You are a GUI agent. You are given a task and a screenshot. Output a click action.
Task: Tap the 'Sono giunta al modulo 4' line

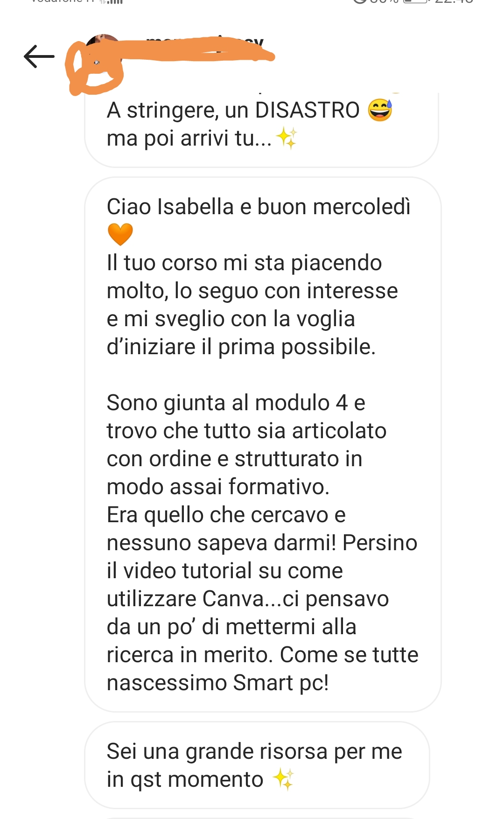click(236, 403)
